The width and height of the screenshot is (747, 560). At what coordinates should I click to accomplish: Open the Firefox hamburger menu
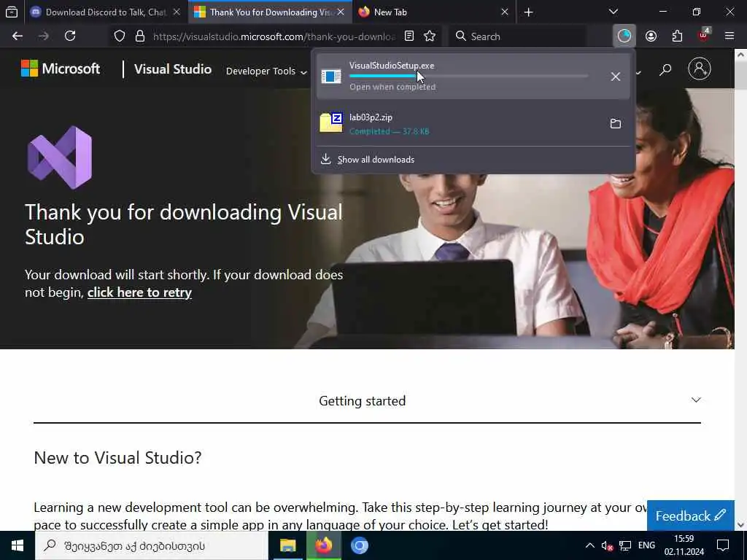(729, 36)
